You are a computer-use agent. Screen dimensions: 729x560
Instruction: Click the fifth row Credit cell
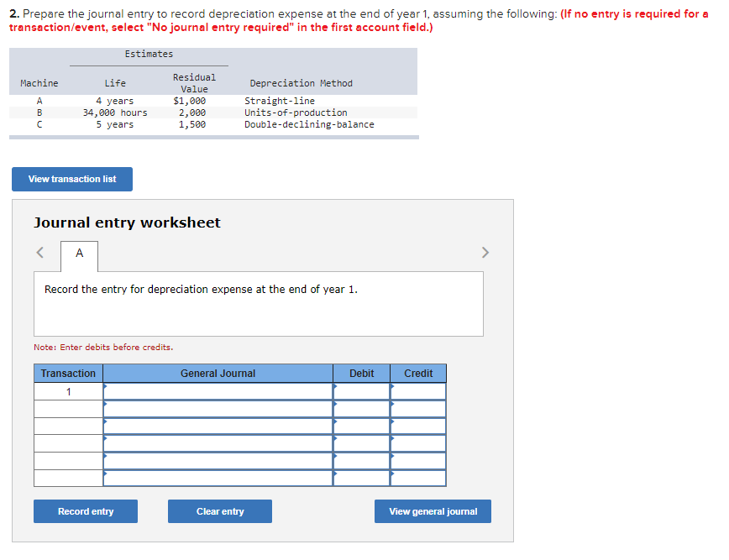[x=418, y=461]
